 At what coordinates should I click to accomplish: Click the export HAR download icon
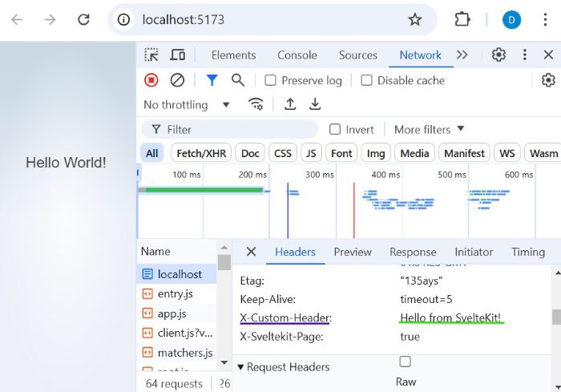316,104
